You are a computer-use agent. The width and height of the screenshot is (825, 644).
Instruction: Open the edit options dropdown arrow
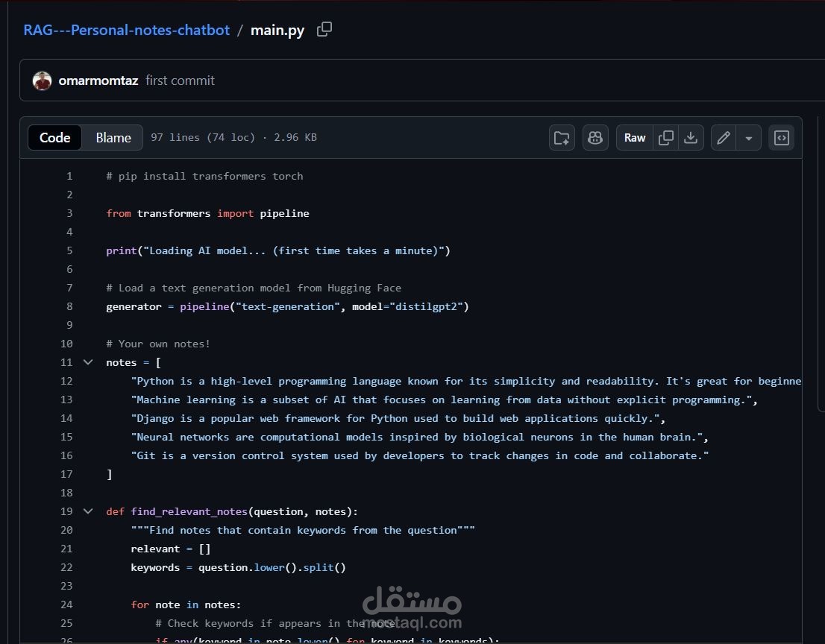[748, 137]
